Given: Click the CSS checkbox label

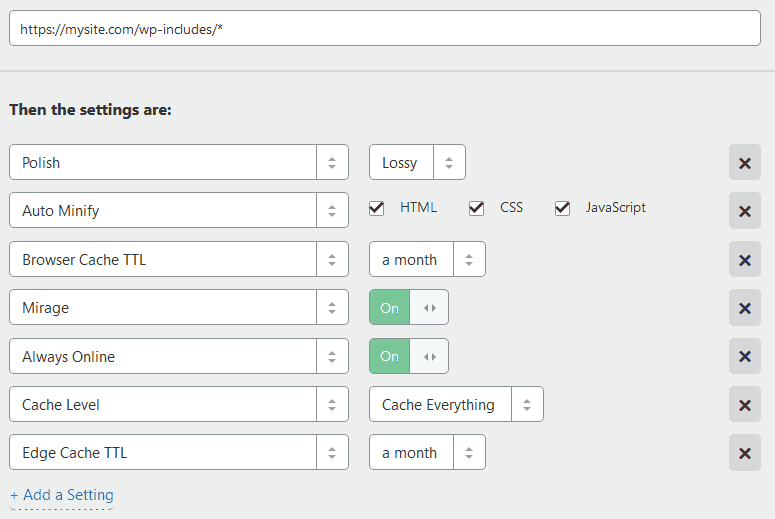Looking at the screenshot, I should click(x=511, y=208).
